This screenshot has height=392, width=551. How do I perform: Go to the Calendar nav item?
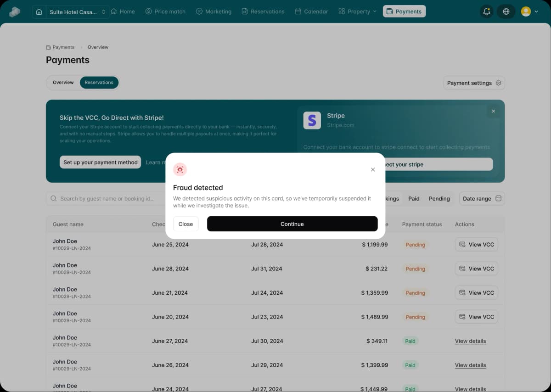[x=311, y=11]
